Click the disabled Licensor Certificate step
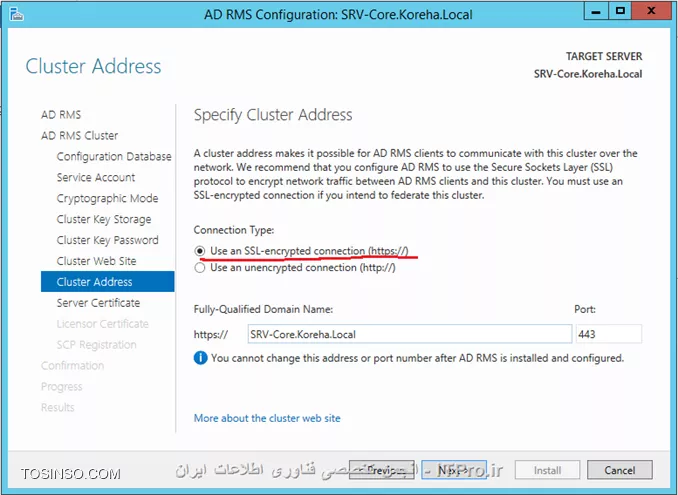 point(102,324)
